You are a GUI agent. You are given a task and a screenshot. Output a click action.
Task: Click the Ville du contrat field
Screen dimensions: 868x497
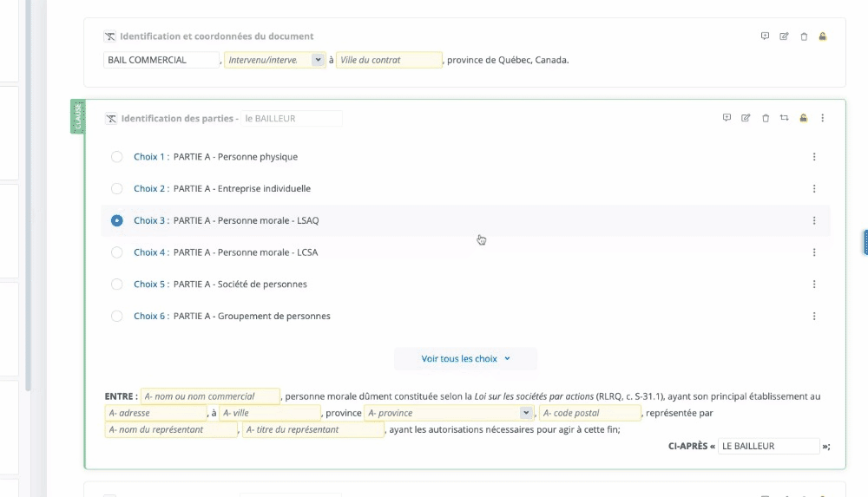coord(389,60)
